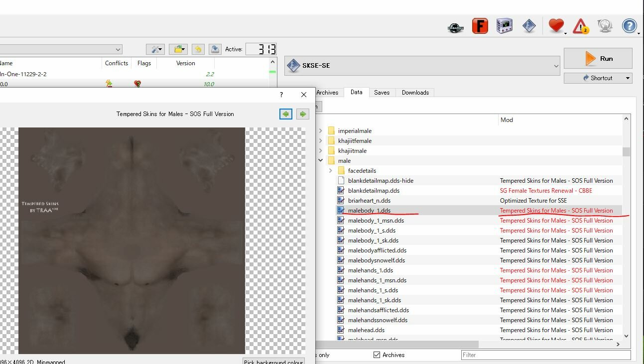644x364 pixels.
Task: Select malebody_1_s.dds in the tree
Action: (x=372, y=230)
